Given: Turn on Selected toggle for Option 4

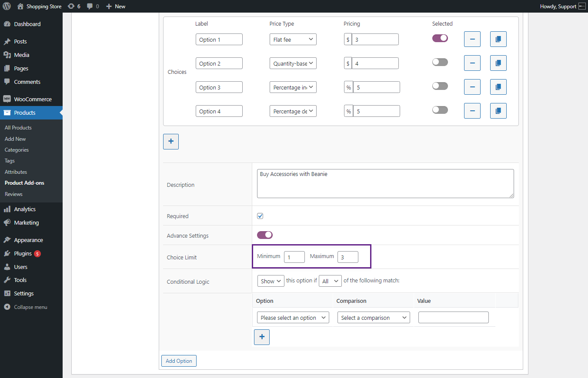Looking at the screenshot, I should point(440,110).
